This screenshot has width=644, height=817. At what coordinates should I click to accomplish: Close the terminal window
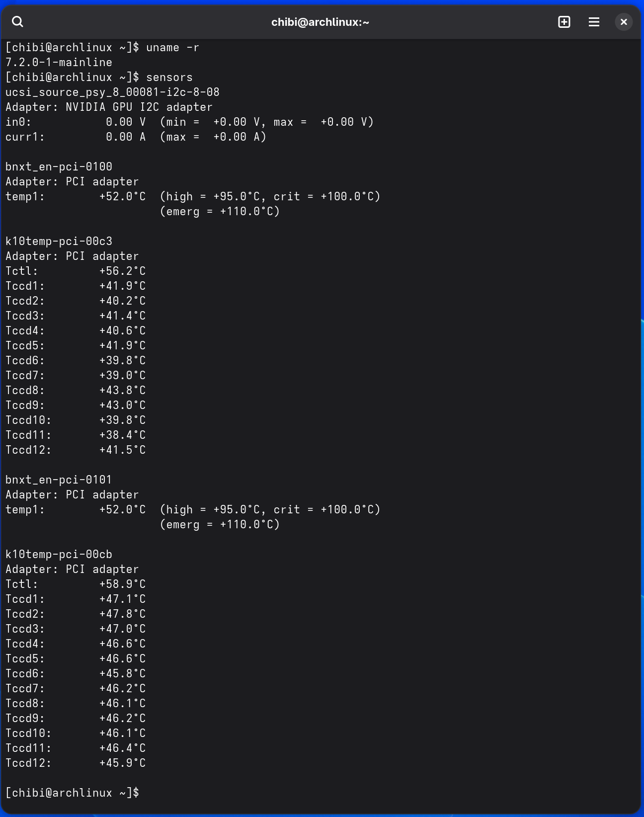(624, 22)
